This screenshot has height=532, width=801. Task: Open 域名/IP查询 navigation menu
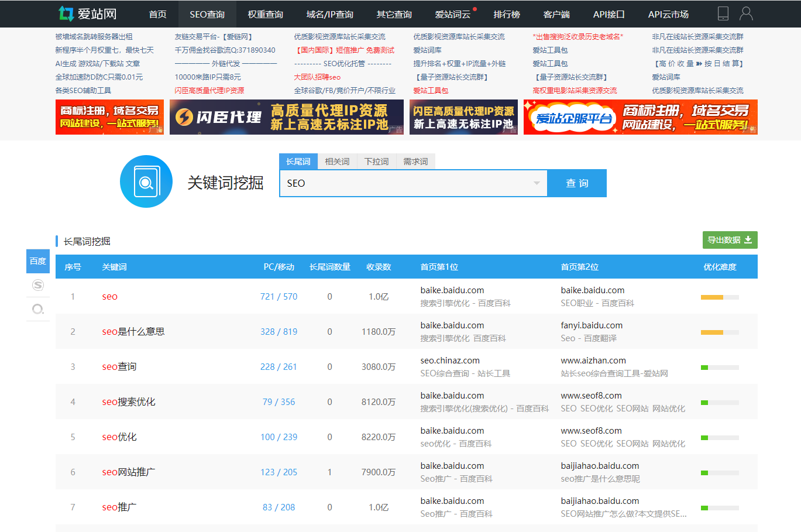(x=330, y=14)
